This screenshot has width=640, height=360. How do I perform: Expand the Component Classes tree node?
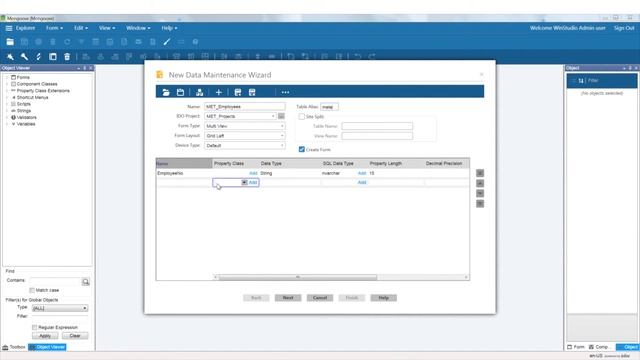[x=7, y=84]
